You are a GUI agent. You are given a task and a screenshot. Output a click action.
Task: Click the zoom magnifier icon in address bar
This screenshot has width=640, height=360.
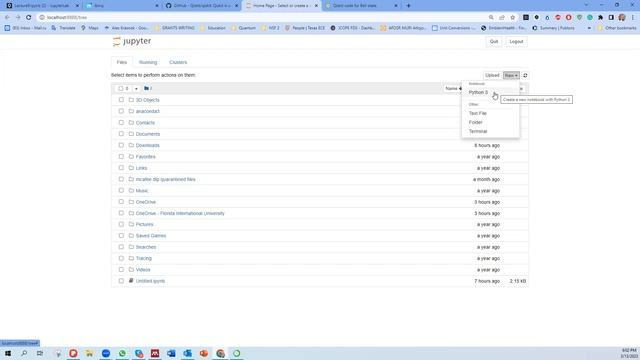tap(491, 18)
